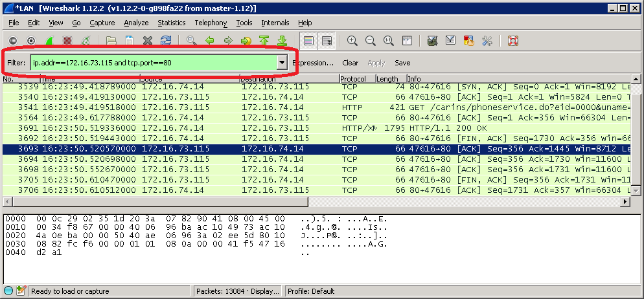
Task: Clear the display filter
Action: point(350,63)
